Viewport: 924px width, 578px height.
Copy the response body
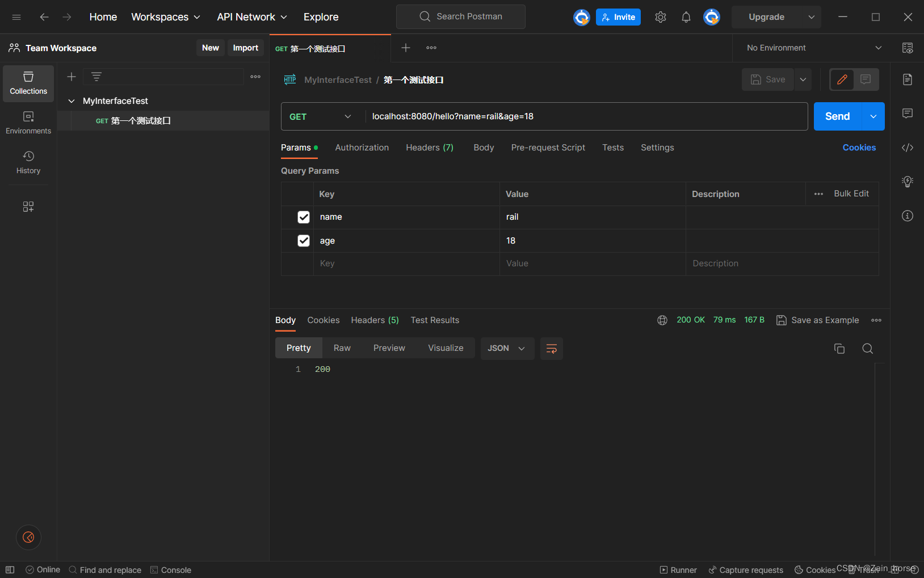tap(839, 349)
